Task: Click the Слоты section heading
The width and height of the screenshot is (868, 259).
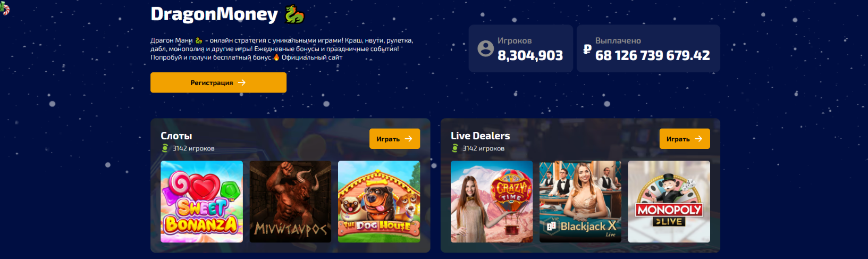Action: (x=176, y=136)
